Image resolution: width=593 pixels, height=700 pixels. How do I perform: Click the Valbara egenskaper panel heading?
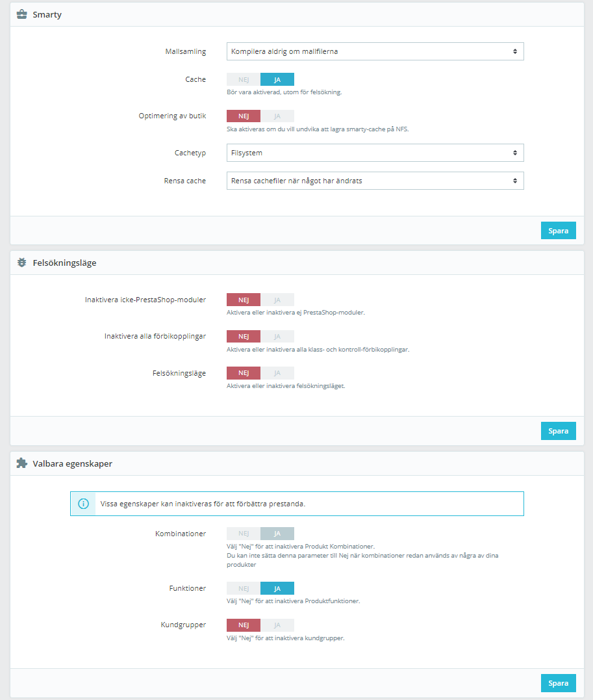pos(72,463)
